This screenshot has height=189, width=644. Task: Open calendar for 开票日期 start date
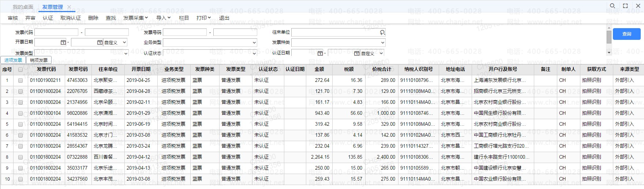pos(63,42)
